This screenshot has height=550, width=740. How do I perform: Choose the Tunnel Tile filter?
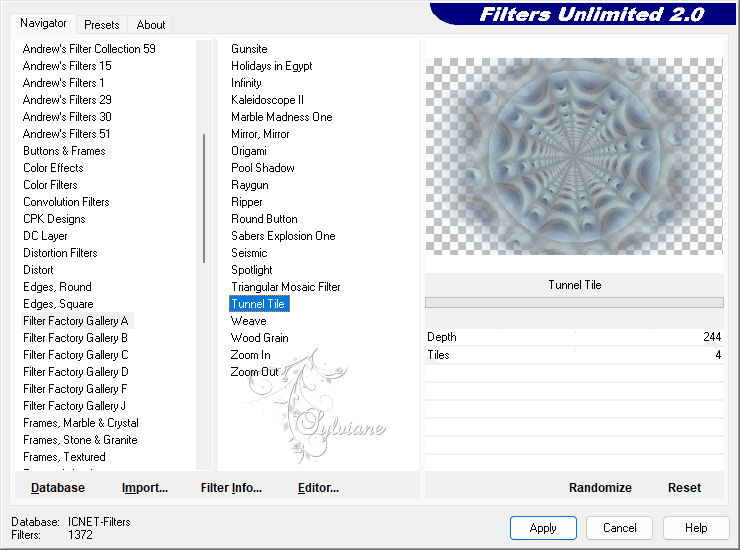tap(259, 304)
